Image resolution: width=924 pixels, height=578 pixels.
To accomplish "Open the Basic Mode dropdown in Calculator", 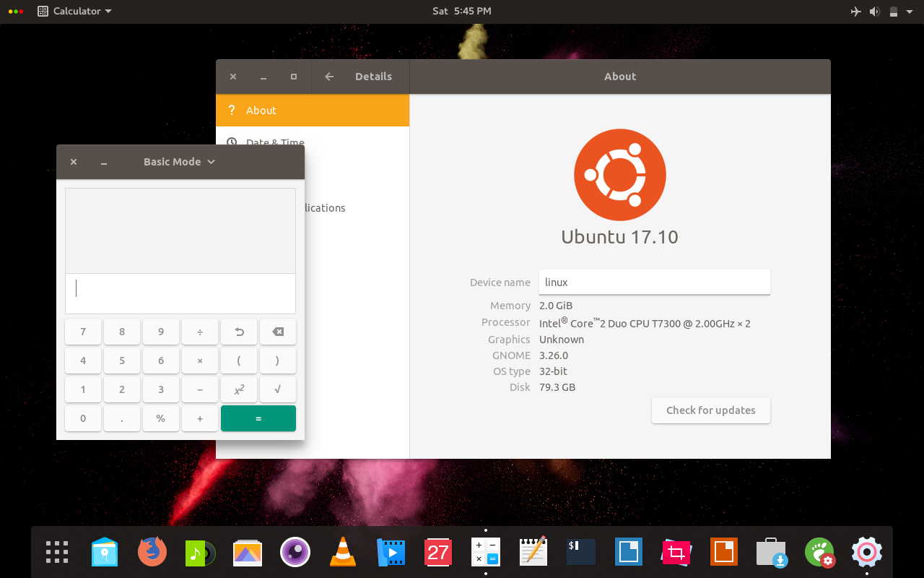I will 179,162.
